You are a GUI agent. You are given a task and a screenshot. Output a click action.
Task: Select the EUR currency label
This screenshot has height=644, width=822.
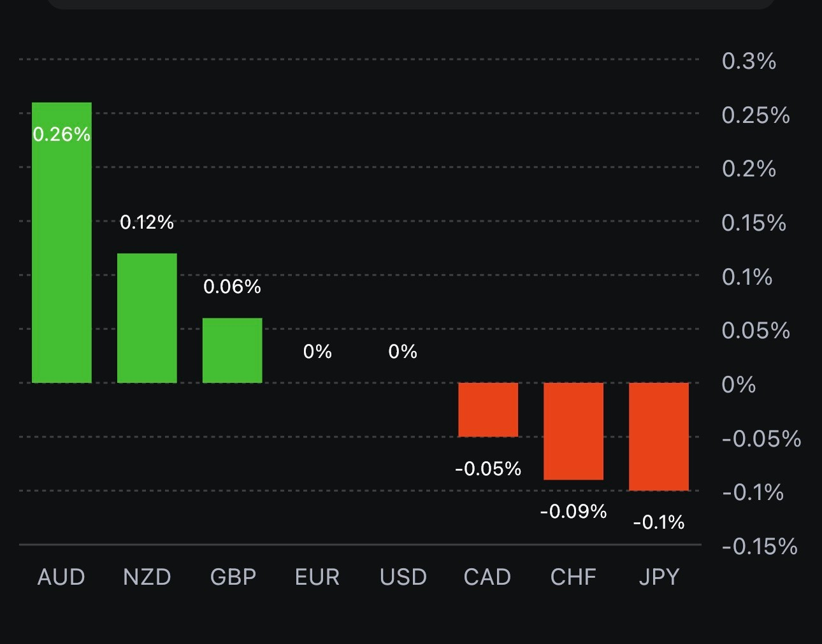(x=317, y=577)
